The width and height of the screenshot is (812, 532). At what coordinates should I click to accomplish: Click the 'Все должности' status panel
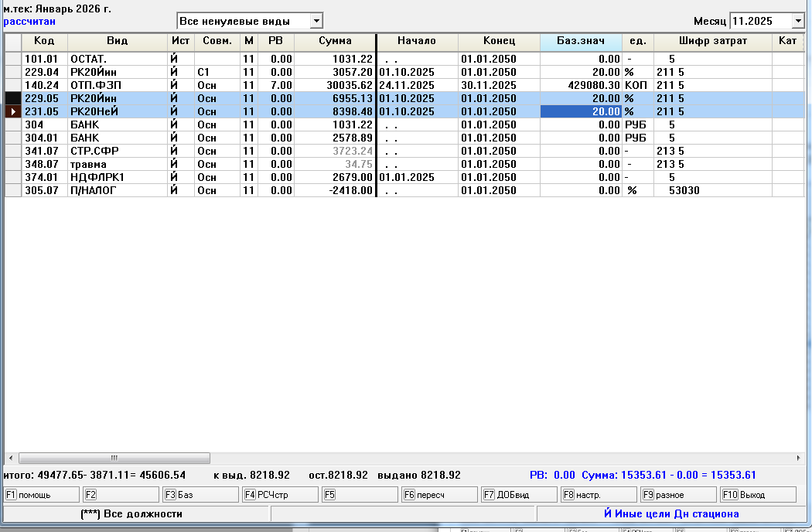(137, 513)
